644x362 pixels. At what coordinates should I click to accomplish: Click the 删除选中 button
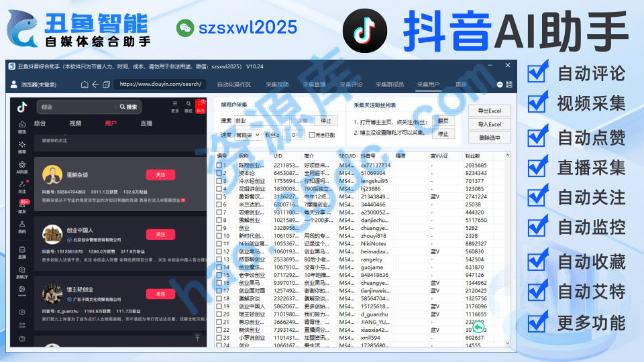(x=490, y=138)
